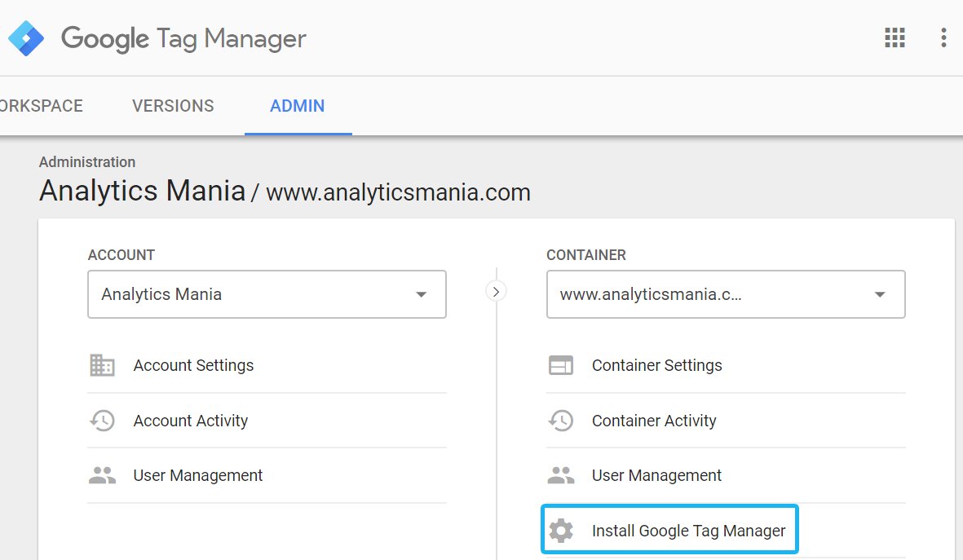
Task: Go to the Workspace tab
Action: click(41, 106)
